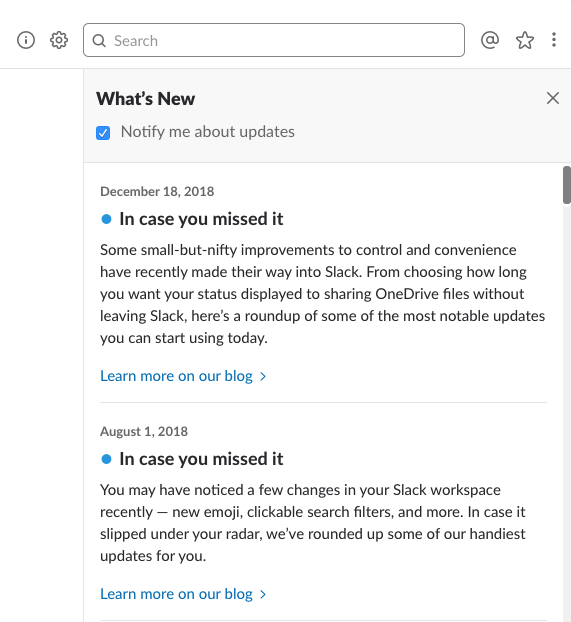571x622 pixels.
Task: Open the August 1 "Learn more on our blog" link
Action: tap(176, 594)
